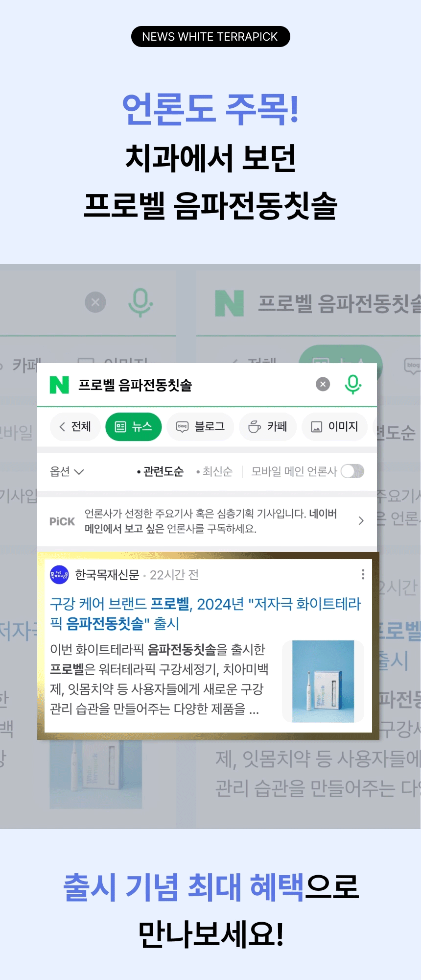
Task: Open the toothbrush product thumbnail image
Action: click(x=323, y=681)
